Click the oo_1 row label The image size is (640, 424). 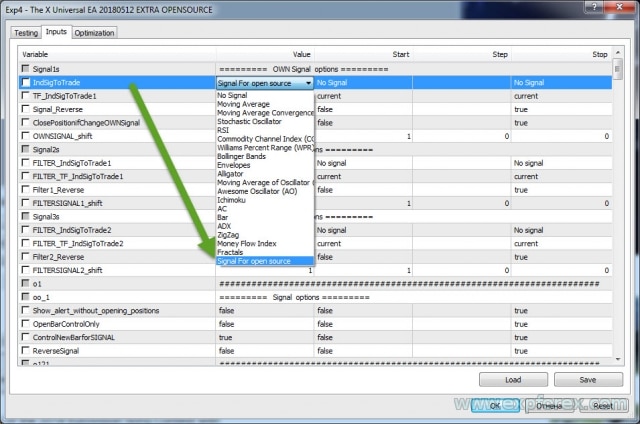point(41,297)
